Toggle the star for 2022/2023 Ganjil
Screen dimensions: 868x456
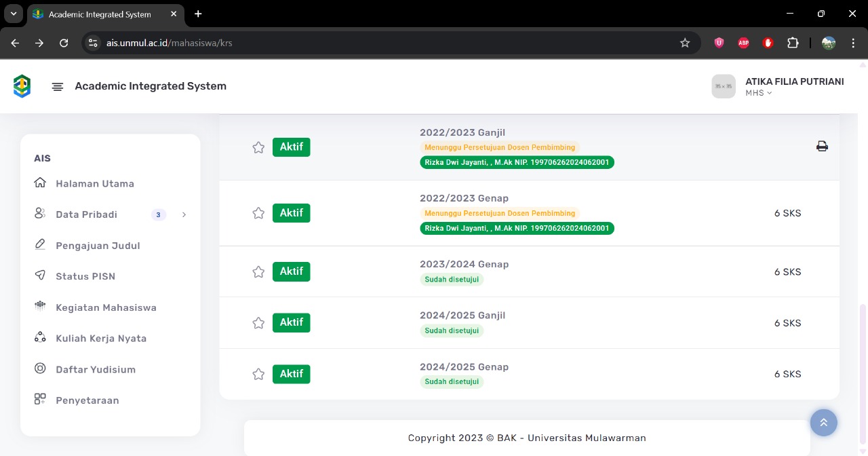(258, 147)
